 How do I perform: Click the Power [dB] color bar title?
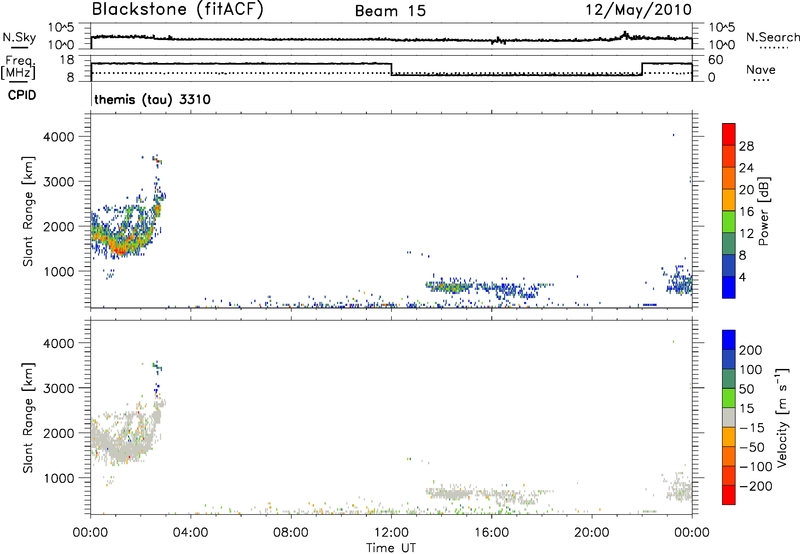763,211
